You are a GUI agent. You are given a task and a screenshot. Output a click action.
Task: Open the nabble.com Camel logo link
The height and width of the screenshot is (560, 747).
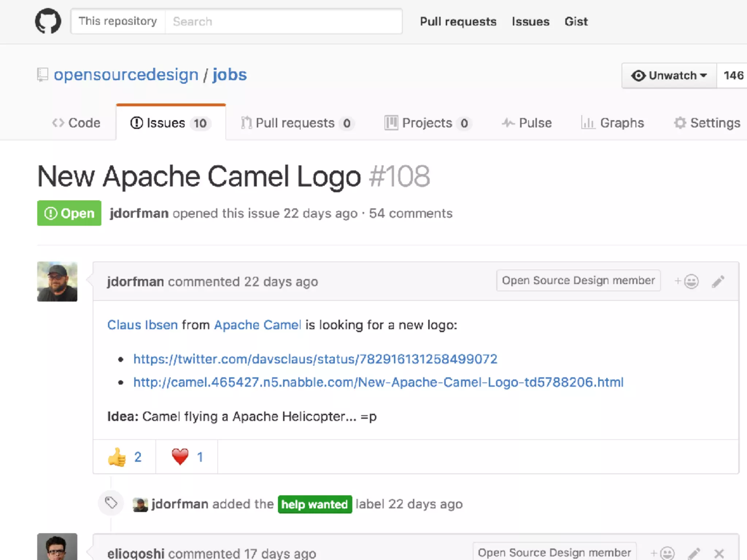(x=378, y=382)
